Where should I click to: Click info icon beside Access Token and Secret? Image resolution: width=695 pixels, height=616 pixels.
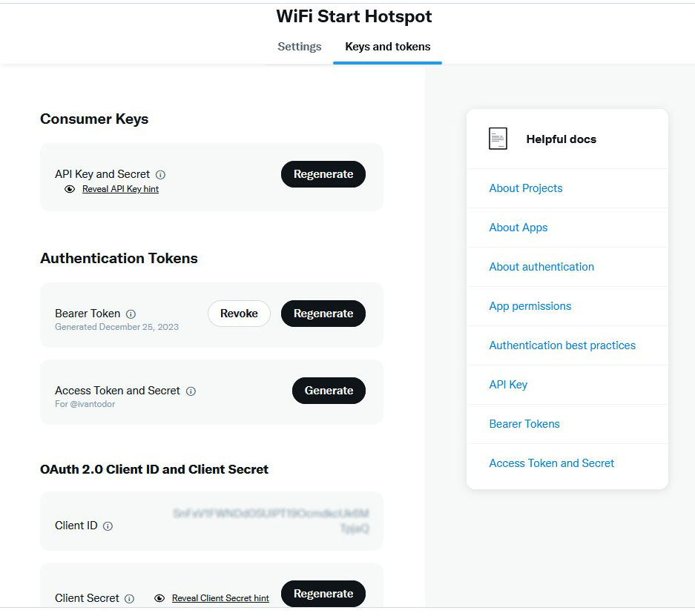[x=191, y=391]
